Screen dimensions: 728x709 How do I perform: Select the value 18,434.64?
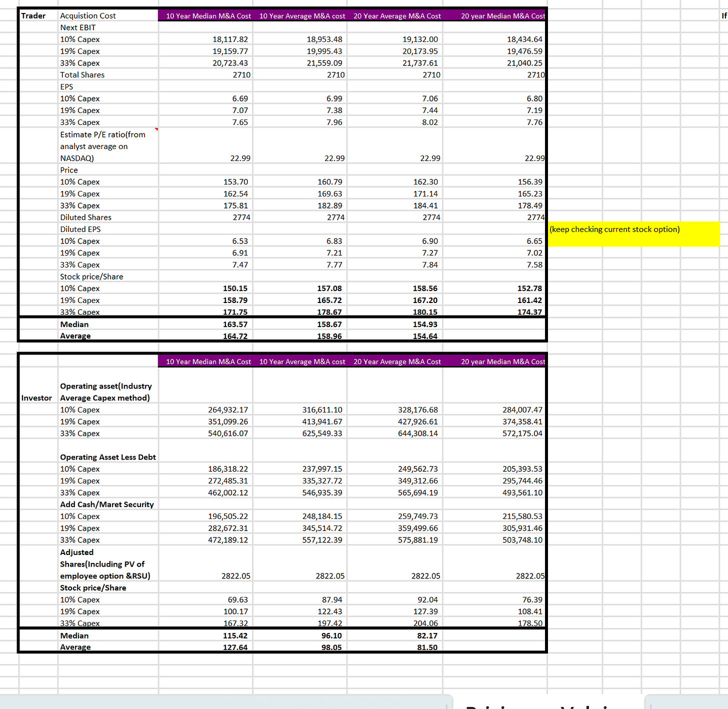pos(524,39)
